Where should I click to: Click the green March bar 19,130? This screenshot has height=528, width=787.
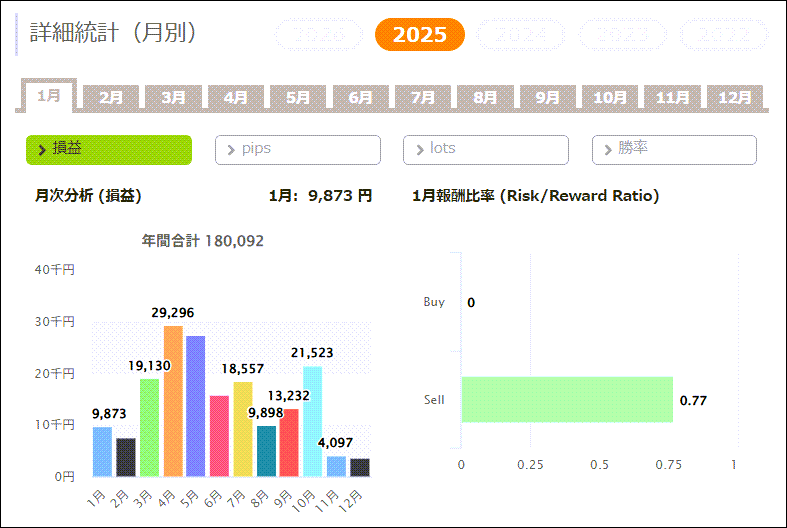click(x=149, y=427)
